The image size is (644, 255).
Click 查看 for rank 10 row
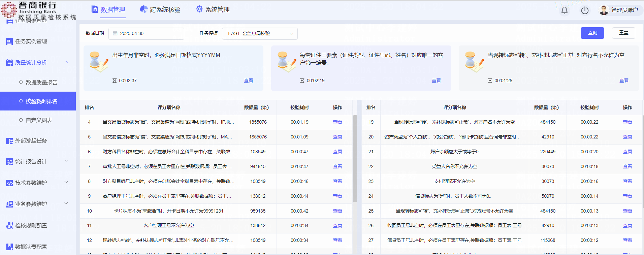click(x=337, y=211)
